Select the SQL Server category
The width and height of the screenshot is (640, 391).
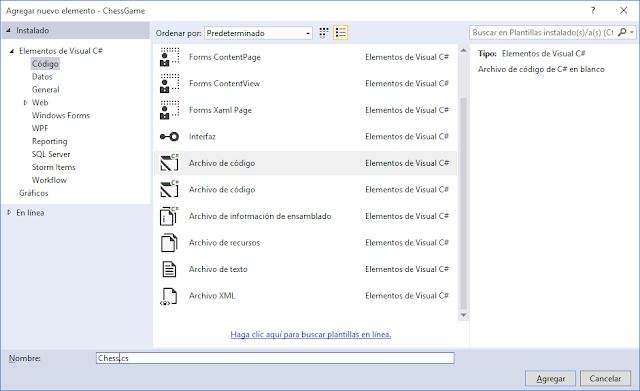click(51, 154)
